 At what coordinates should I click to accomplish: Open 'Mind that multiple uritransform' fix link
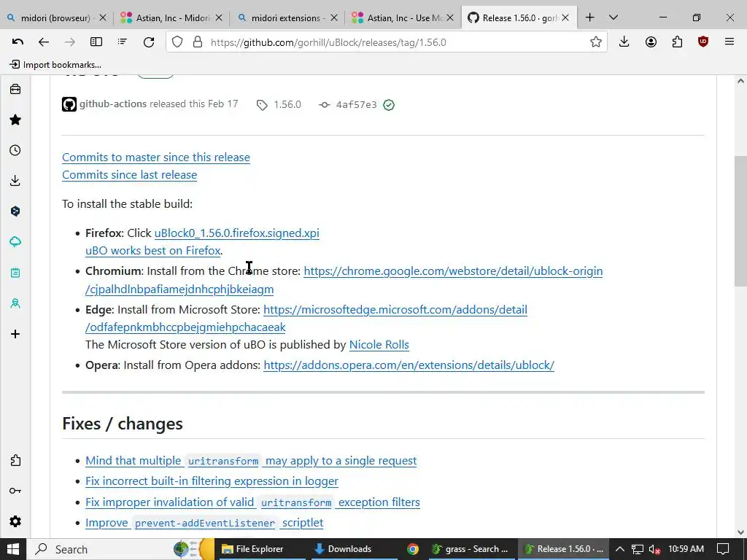[251, 461]
